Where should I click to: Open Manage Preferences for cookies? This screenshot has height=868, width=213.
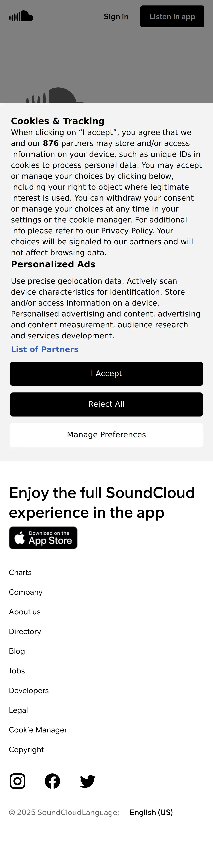tap(106, 435)
